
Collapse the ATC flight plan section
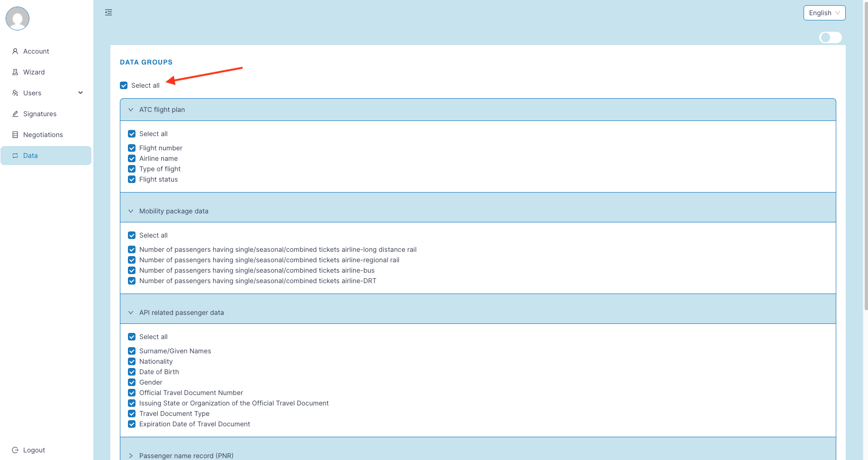point(131,110)
